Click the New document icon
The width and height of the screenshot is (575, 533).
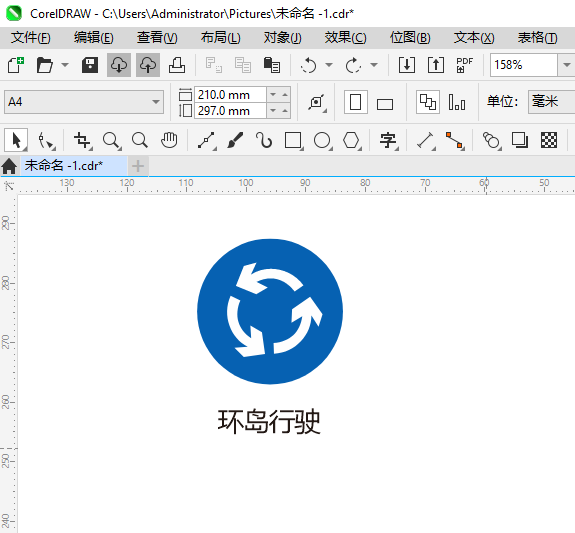coord(16,65)
